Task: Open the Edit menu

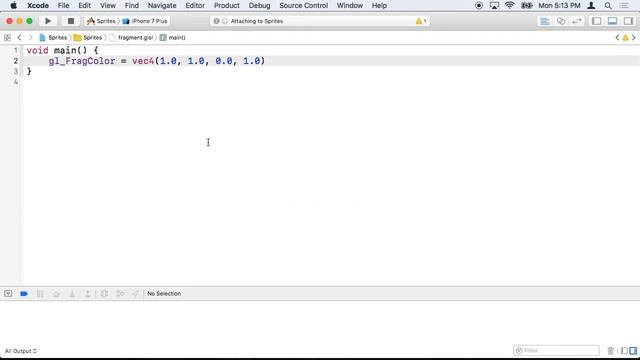Action: click(x=84, y=6)
